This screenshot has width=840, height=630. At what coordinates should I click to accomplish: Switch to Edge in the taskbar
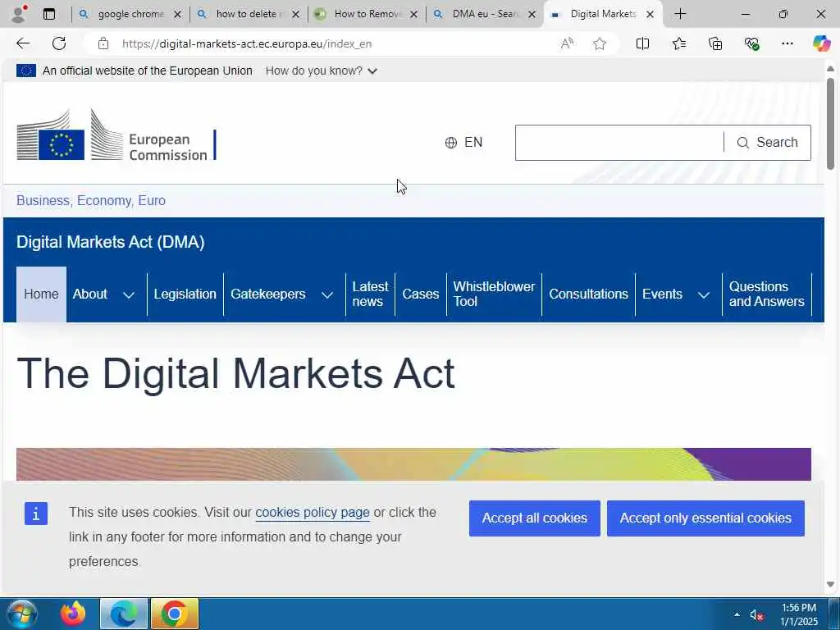tap(124, 614)
